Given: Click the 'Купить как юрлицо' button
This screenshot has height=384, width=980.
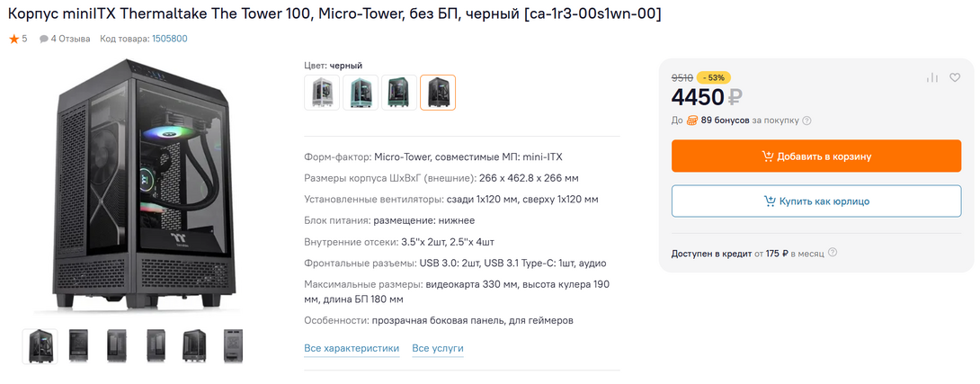Looking at the screenshot, I should (x=816, y=201).
